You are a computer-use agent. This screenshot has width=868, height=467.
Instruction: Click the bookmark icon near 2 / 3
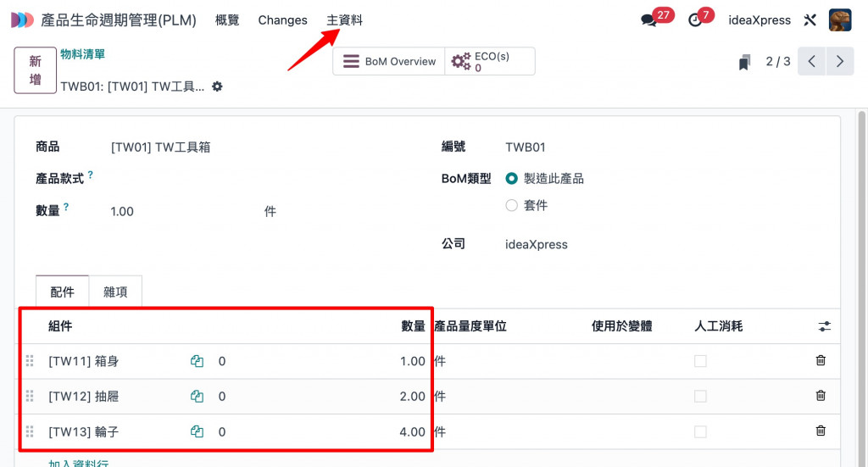coord(744,62)
